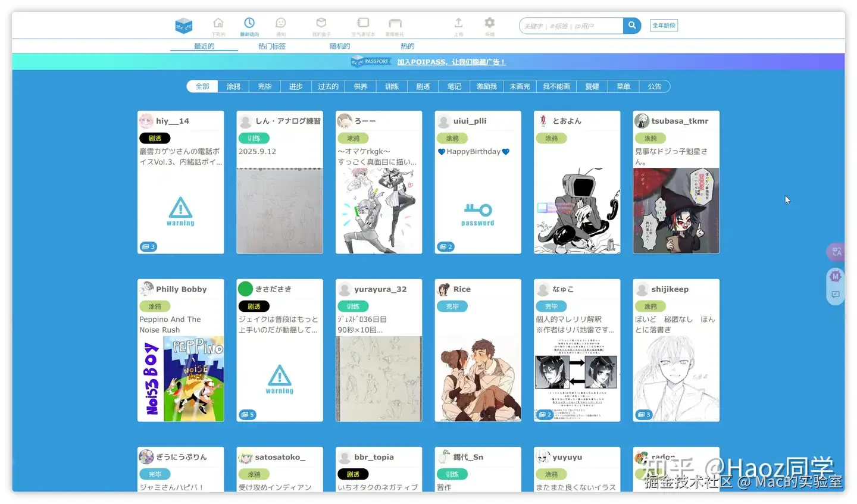Open なゅこ's Malleus comparison thumbnail
The height and width of the screenshot is (504, 857).
click(x=577, y=379)
